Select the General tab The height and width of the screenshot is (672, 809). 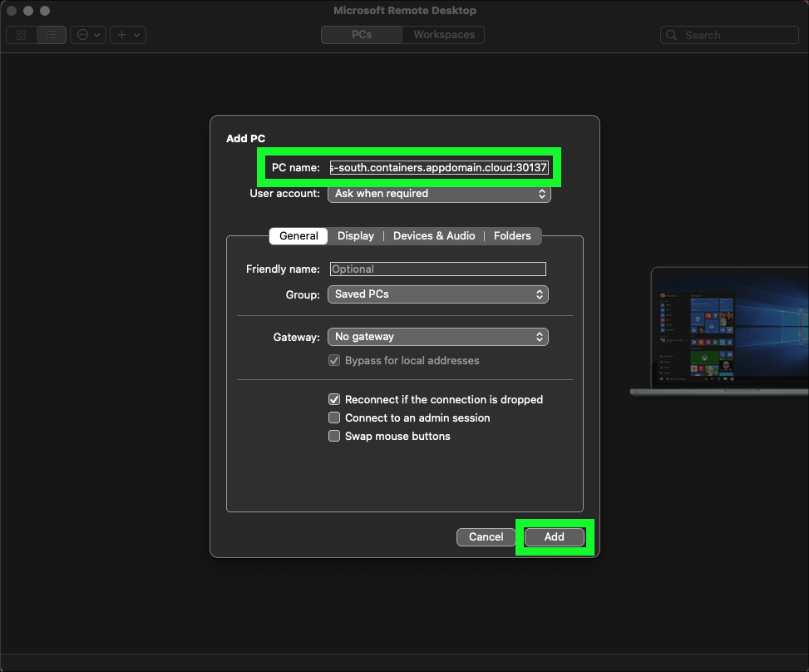tap(298, 236)
